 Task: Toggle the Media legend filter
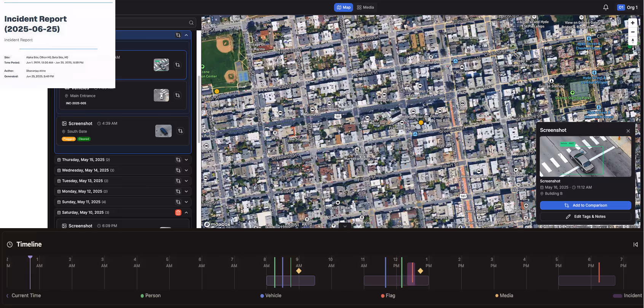click(x=504, y=295)
